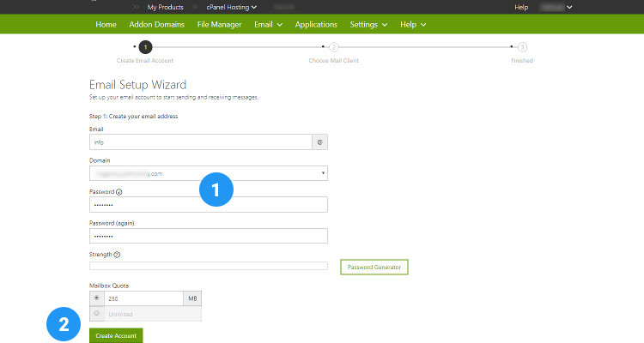This screenshot has height=343, width=644.
Task: Go to the Addon Domains page
Action: (x=156, y=24)
